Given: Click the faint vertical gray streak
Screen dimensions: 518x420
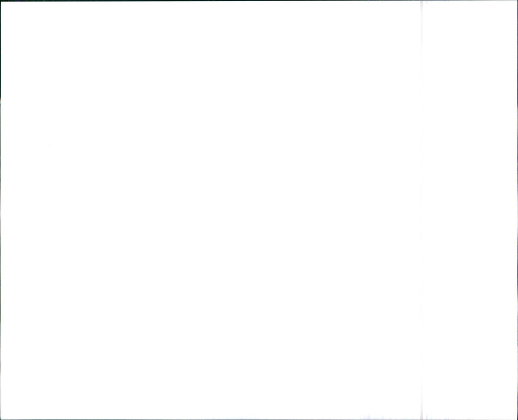Looking at the screenshot, I should point(421,210).
